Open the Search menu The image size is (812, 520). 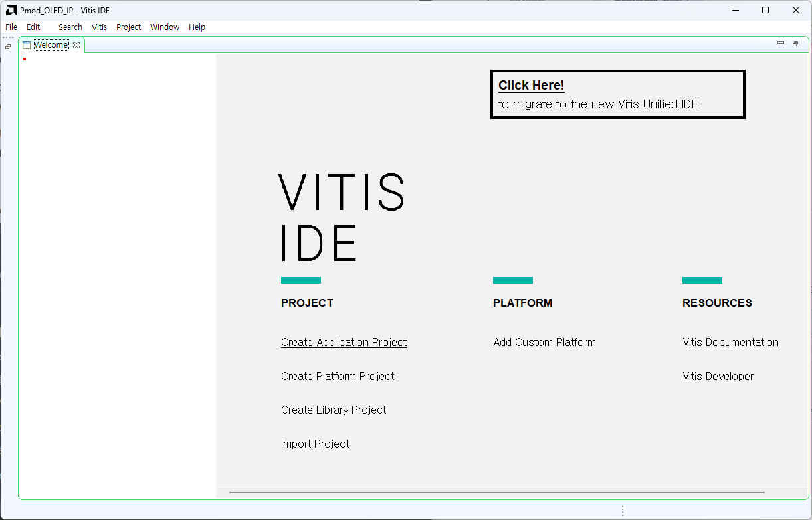click(70, 27)
